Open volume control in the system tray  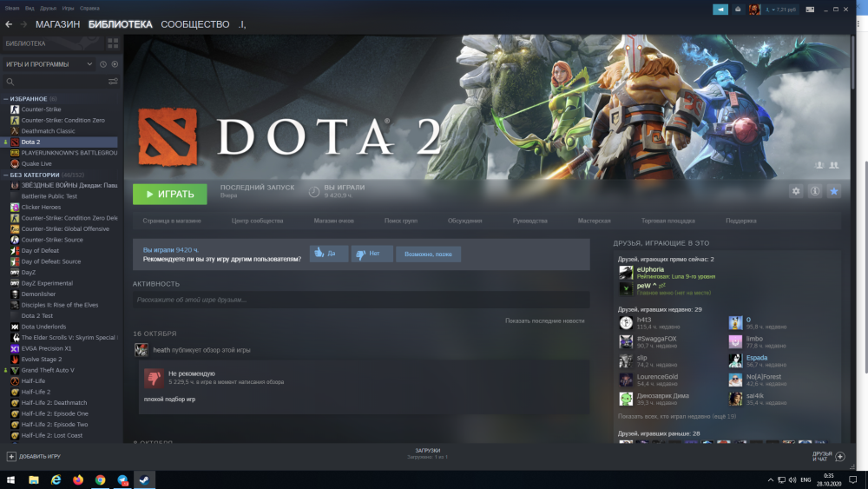tap(792, 480)
